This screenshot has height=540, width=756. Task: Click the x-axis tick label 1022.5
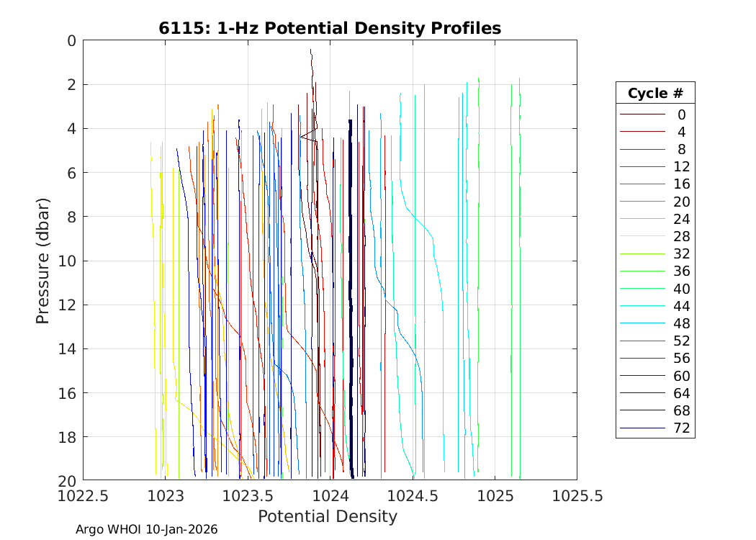[84, 496]
